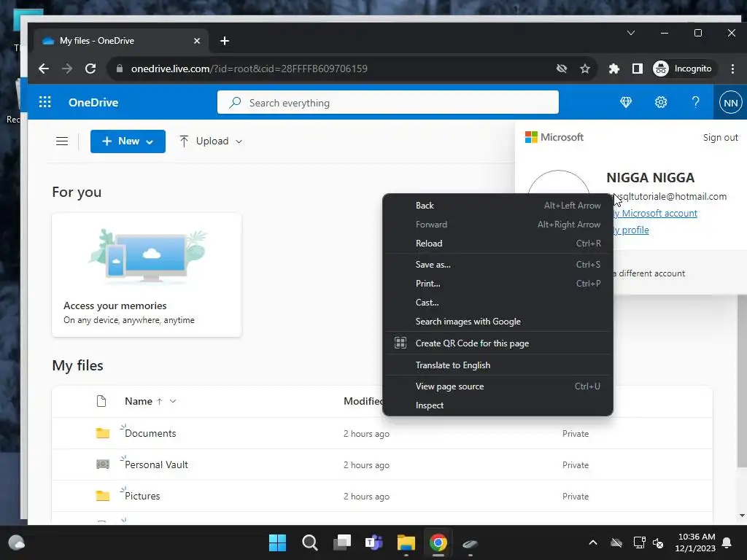The width and height of the screenshot is (747, 560).
Task: Select Cast... in the context menu
Action: [x=498, y=303]
